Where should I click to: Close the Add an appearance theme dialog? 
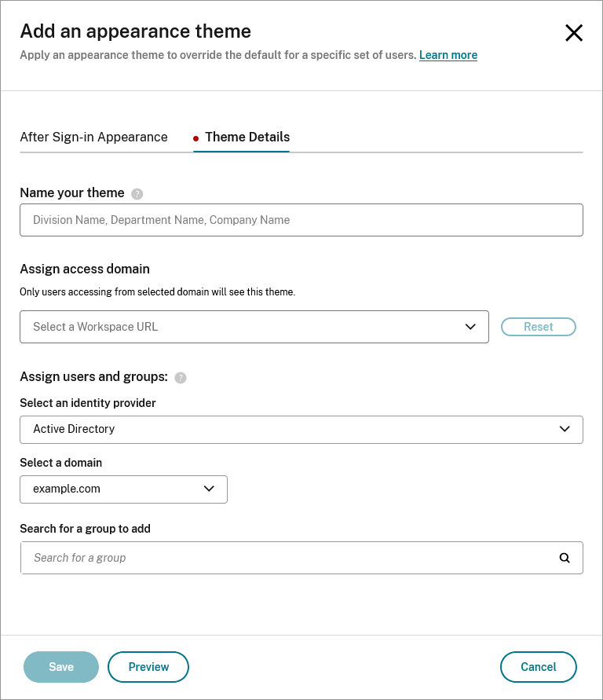574,33
